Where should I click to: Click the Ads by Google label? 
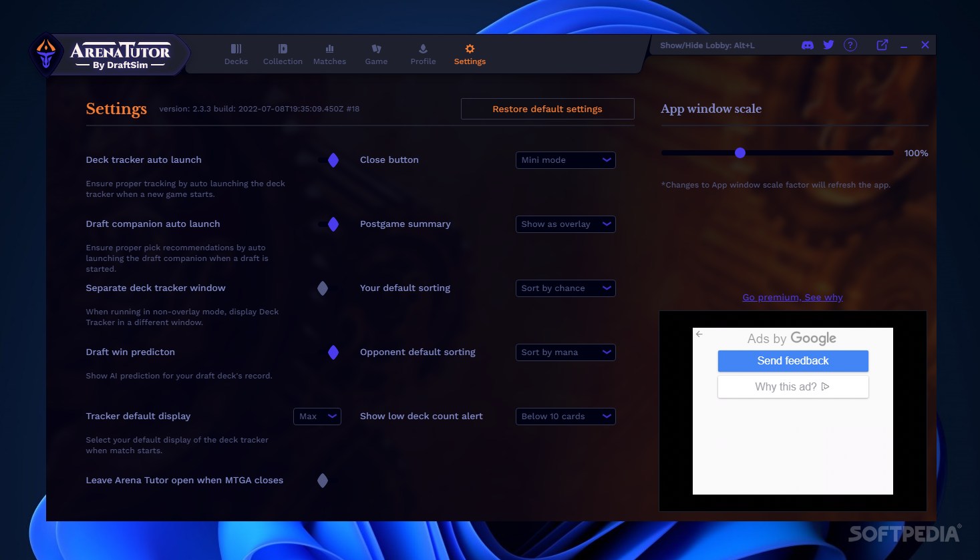point(792,338)
